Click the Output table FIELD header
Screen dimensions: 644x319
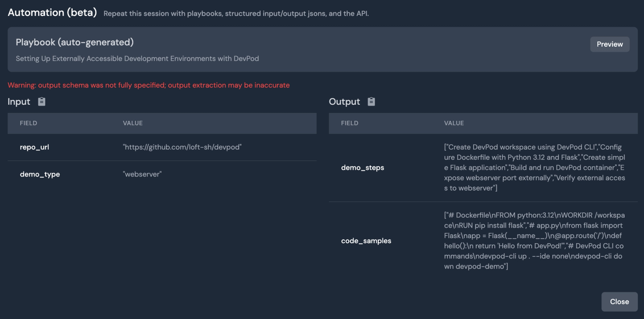coord(350,123)
